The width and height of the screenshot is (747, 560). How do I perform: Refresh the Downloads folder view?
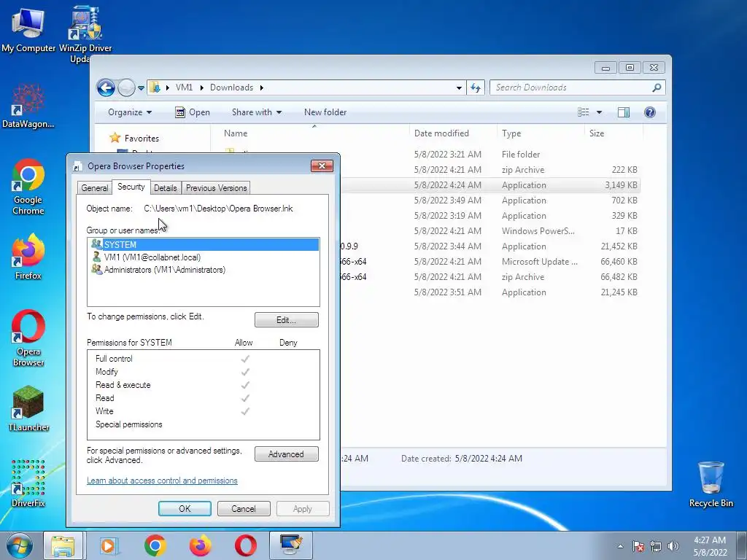pos(476,87)
